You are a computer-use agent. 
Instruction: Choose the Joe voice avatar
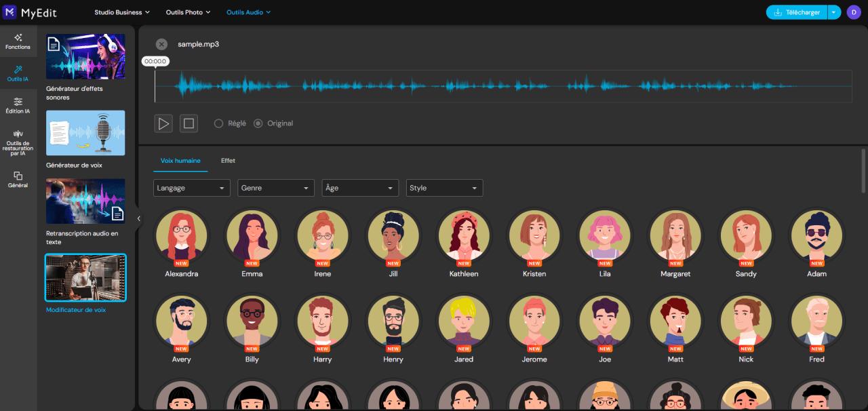tap(605, 321)
